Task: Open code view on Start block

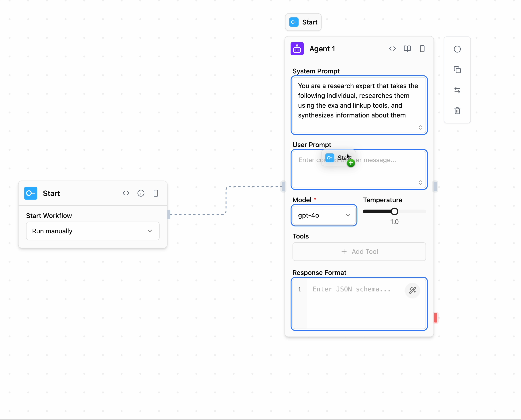Action: click(x=126, y=193)
